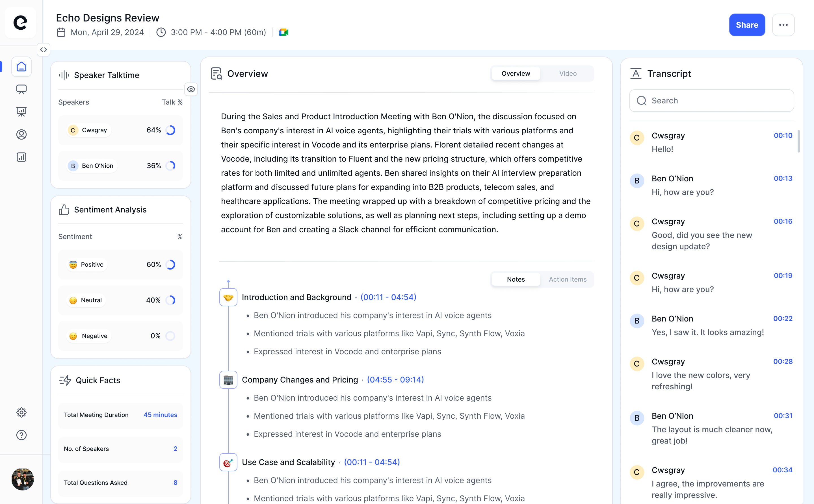This screenshot has width=814, height=504.
Task: Open the Home icon in sidebar
Action: (x=21, y=67)
